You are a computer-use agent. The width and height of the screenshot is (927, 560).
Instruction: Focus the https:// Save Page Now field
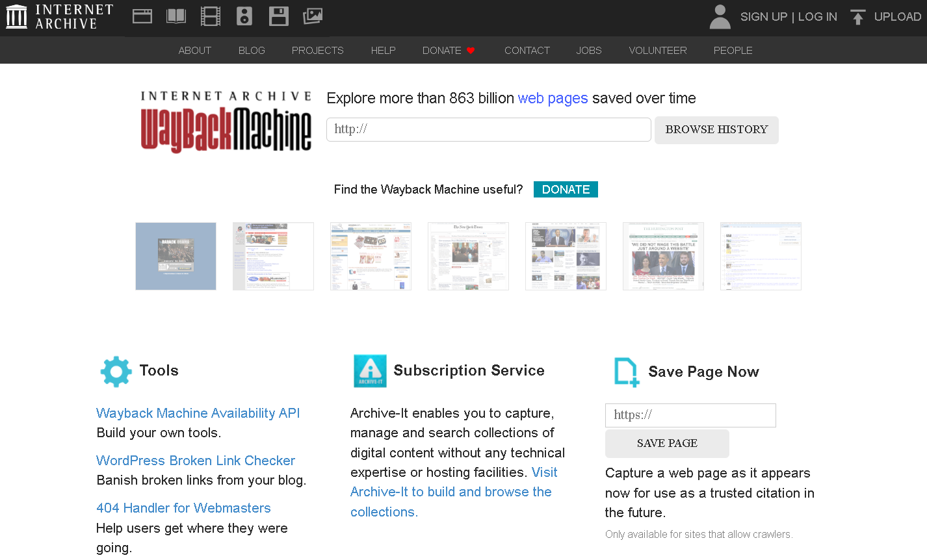point(690,415)
